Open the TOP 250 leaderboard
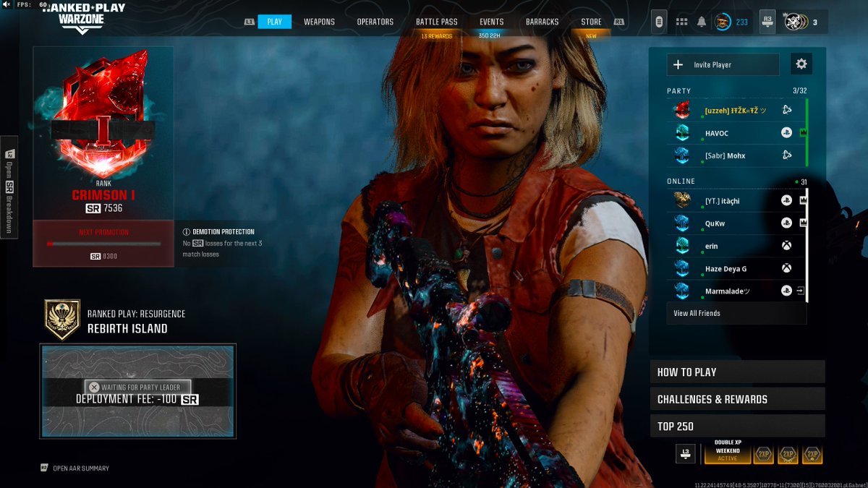Screen dimensions: 868x488 (x=738, y=426)
